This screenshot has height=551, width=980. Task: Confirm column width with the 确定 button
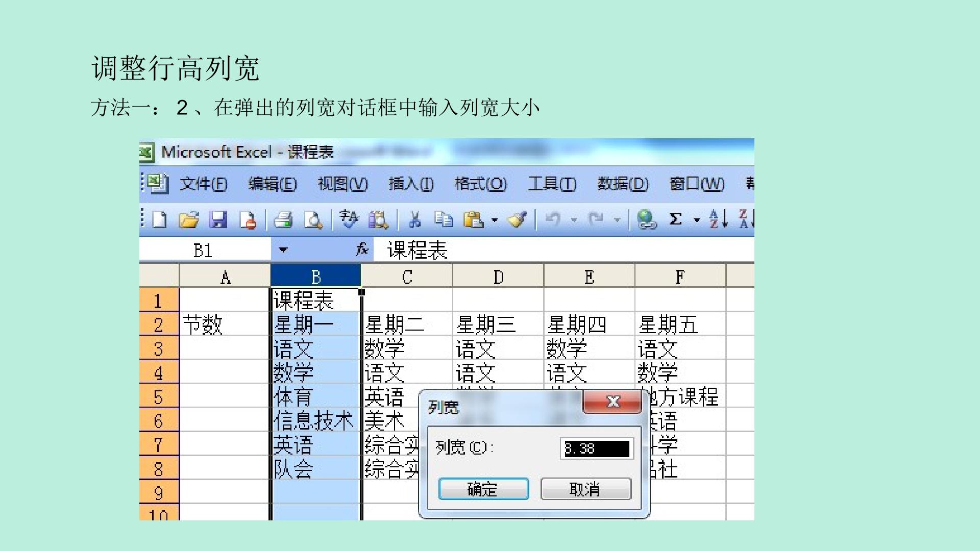pos(483,489)
